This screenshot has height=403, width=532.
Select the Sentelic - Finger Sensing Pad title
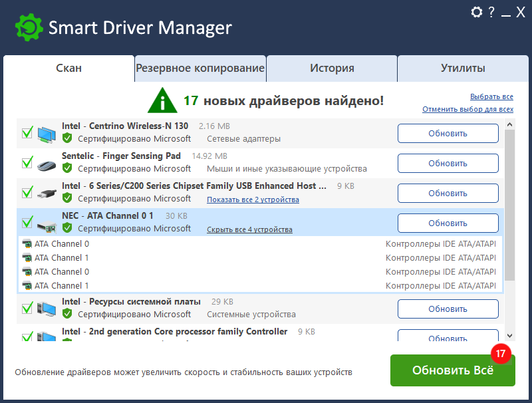[121, 156]
